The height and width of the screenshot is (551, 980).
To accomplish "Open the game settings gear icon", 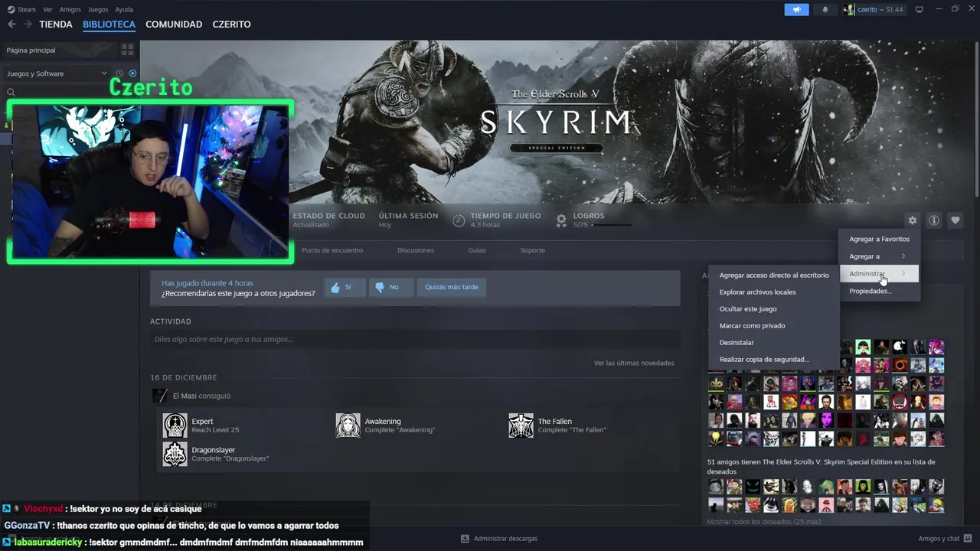I will 912,220.
